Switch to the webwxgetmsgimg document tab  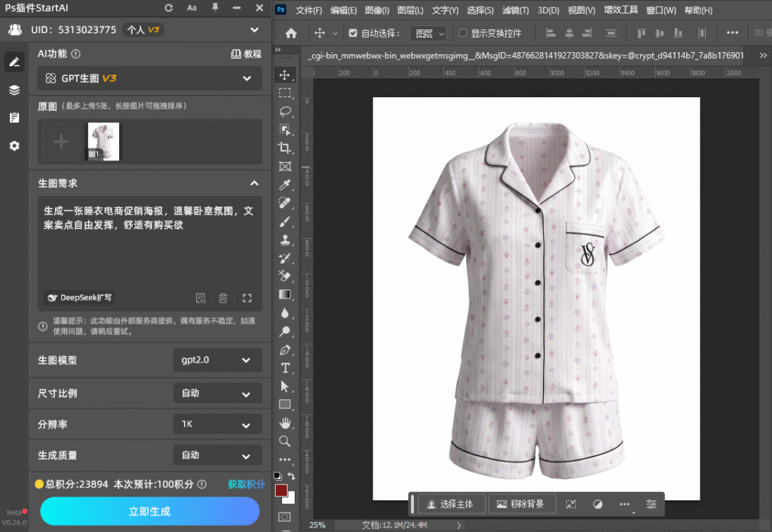coord(525,56)
